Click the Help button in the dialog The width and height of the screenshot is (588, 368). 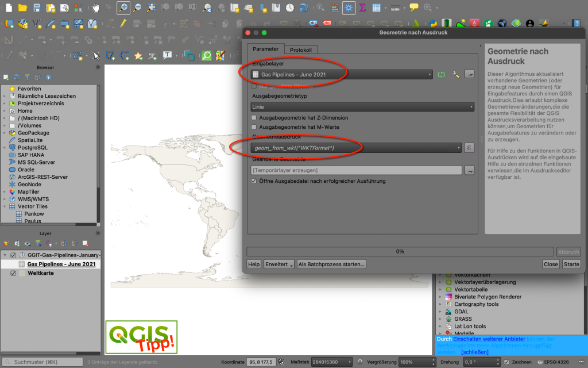point(254,264)
